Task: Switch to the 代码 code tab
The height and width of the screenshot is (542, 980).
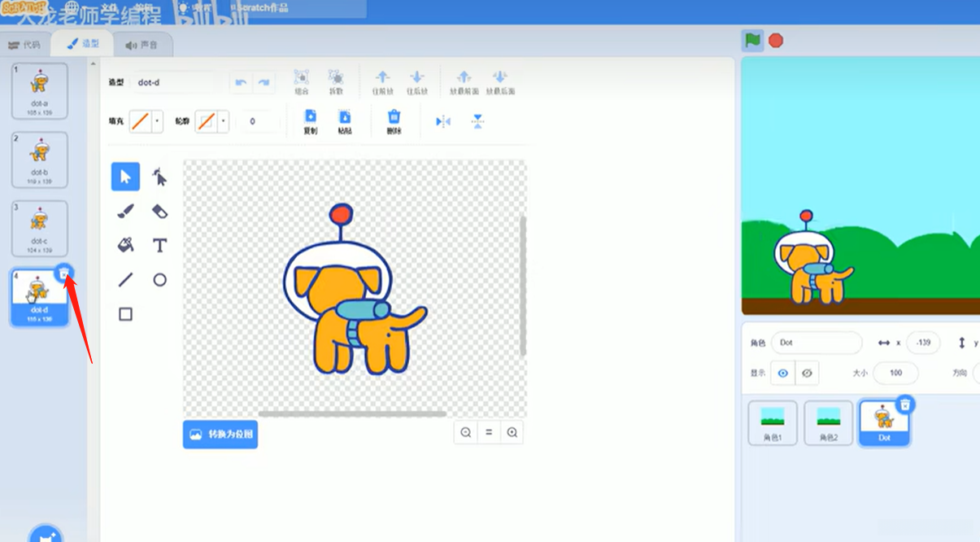Action: [24, 45]
